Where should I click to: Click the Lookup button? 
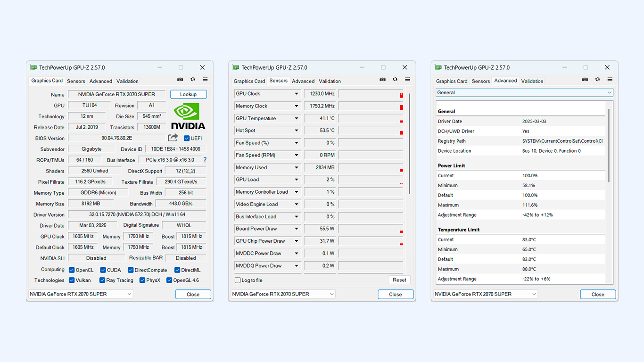click(x=188, y=94)
